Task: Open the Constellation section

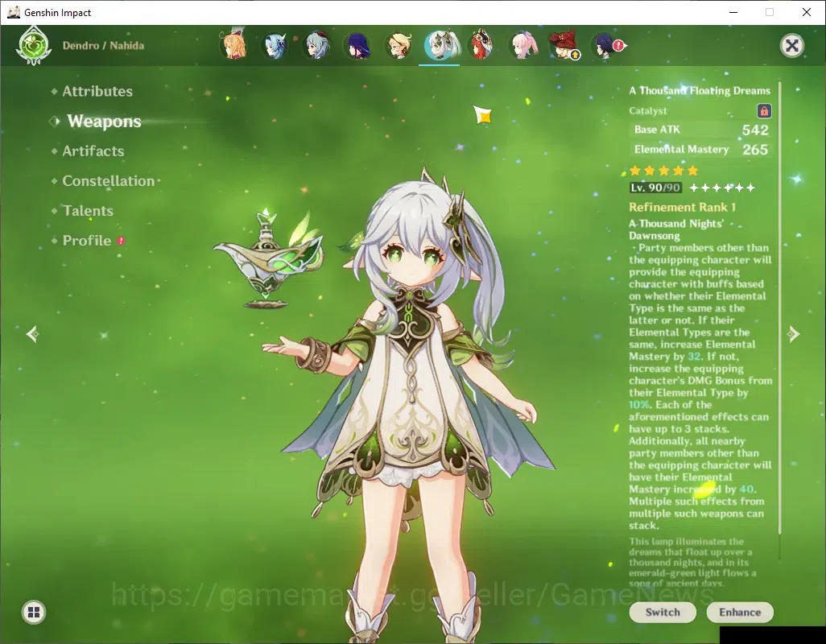Action: pyautogui.click(x=109, y=180)
